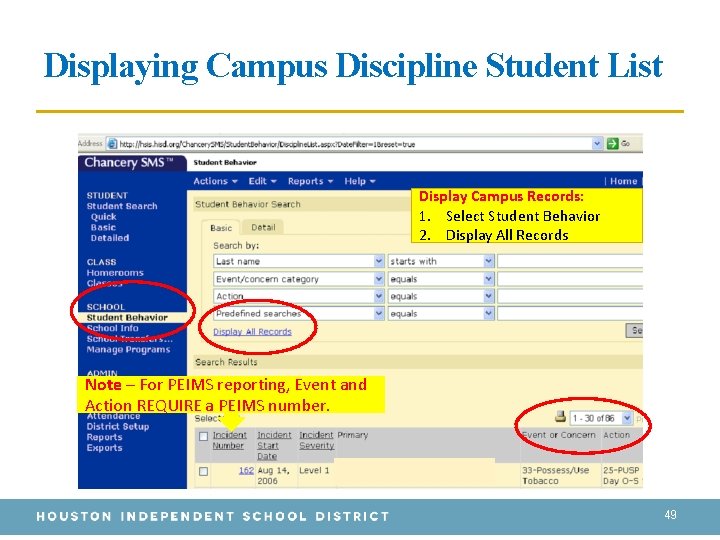
Task: Open School Info in the sidebar
Action: [112, 328]
